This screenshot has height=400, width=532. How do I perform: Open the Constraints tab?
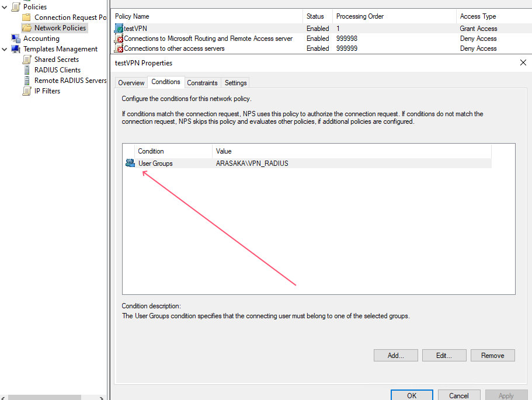pyautogui.click(x=202, y=83)
